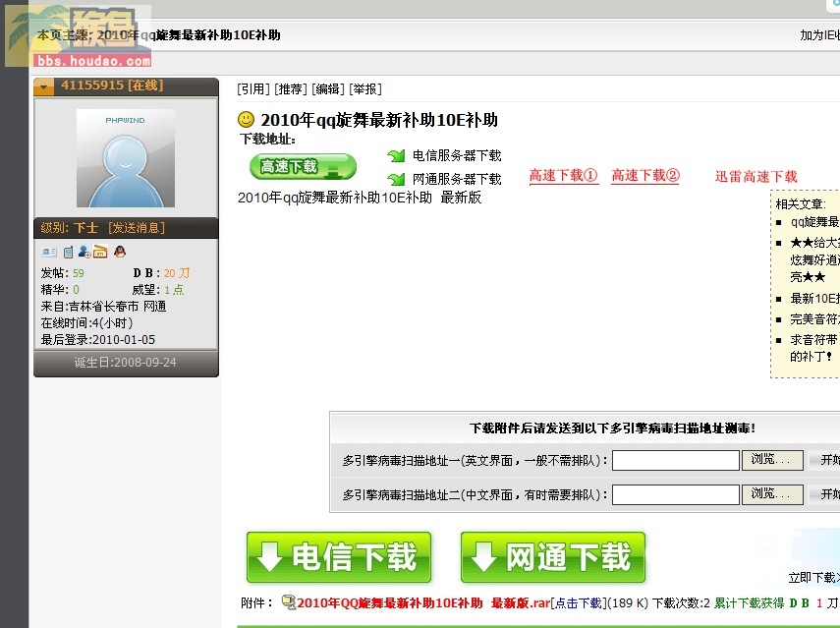Click green arrow icon beside 电信服务器下载
Viewport: 840px width, 628px height.
coord(397,156)
